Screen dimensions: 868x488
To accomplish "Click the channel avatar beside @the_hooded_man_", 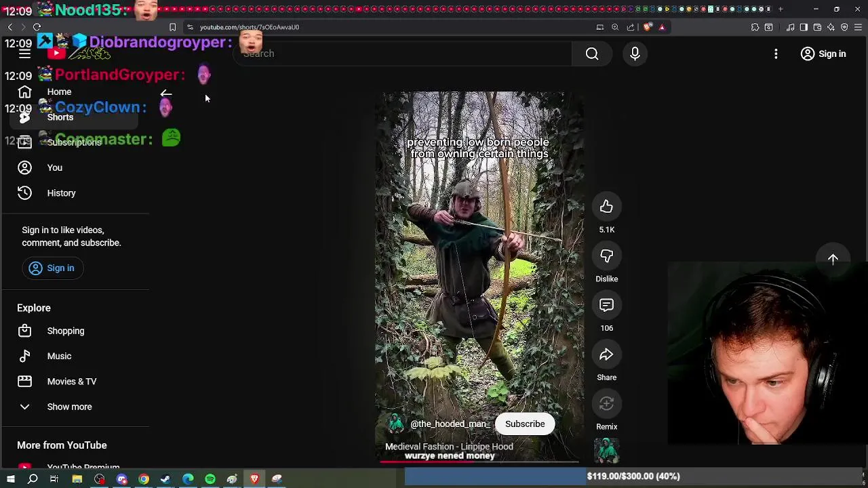I will [x=396, y=424].
